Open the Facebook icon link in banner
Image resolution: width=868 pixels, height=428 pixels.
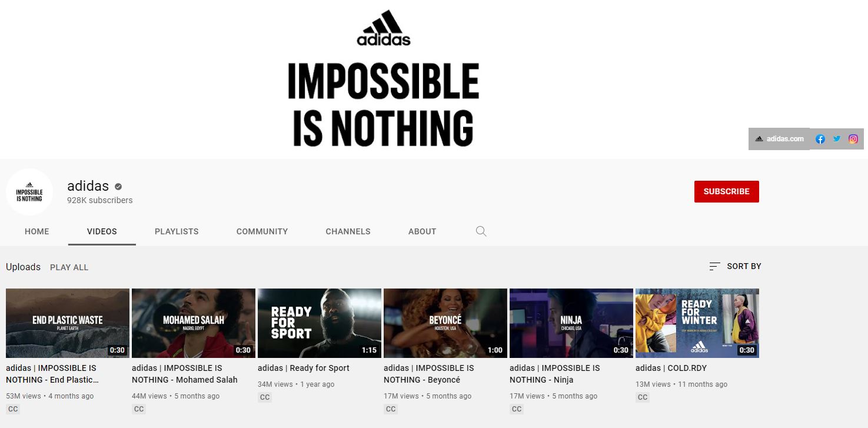click(820, 139)
